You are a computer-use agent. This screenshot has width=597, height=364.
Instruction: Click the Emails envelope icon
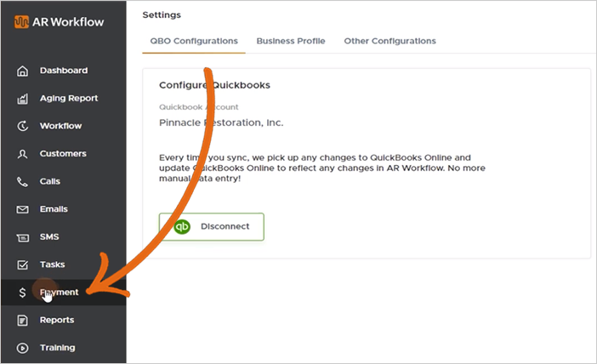pyautogui.click(x=23, y=209)
